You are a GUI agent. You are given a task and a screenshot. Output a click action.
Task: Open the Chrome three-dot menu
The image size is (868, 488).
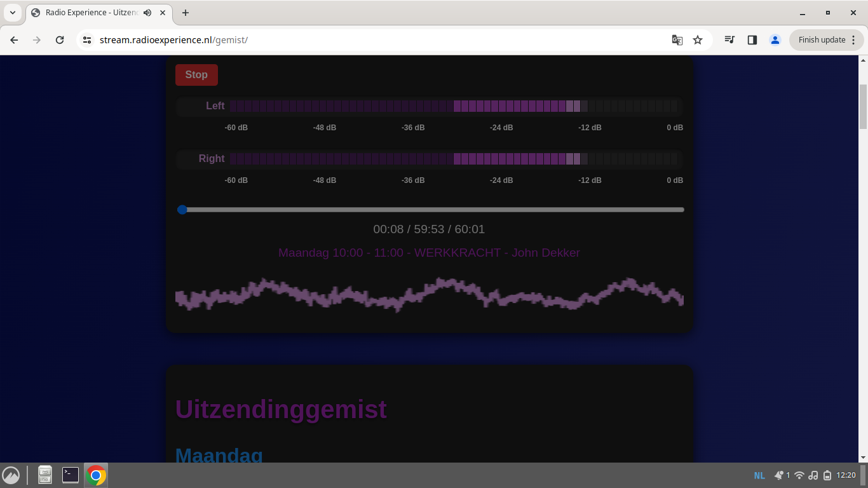point(853,39)
